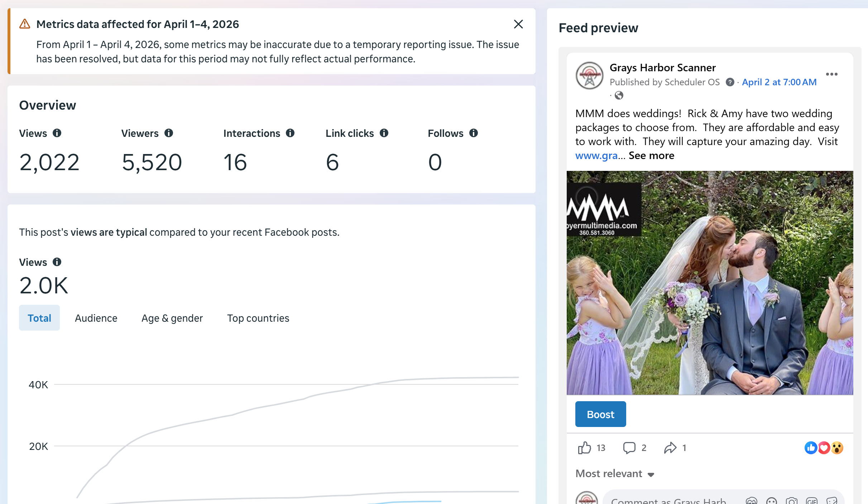Viewport: 868px width, 504px height.
Task: Click the question mark icon beside Scheduler OS
Action: (730, 82)
